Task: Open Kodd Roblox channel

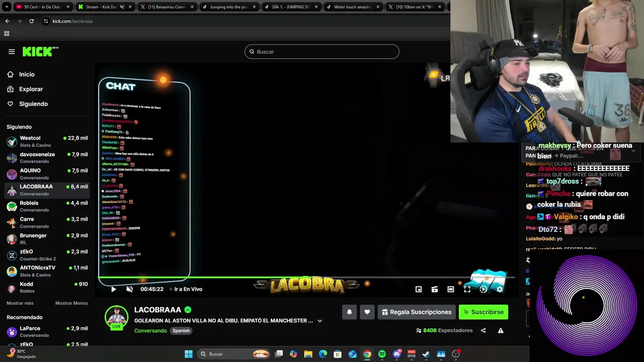Action: pyautogui.click(x=47, y=287)
